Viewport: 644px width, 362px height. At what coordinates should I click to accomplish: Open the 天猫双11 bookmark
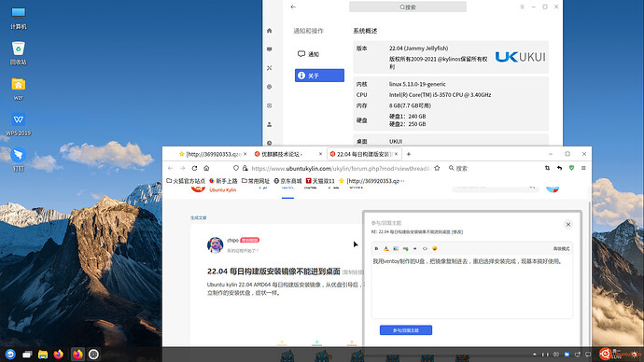pyautogui.click(x=320, y=181)
